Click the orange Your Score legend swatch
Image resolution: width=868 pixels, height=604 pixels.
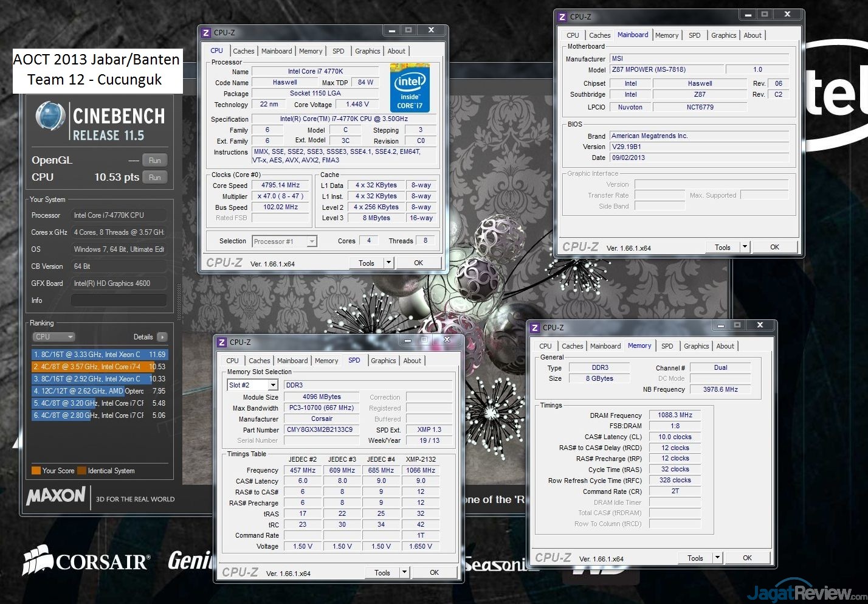36,471
